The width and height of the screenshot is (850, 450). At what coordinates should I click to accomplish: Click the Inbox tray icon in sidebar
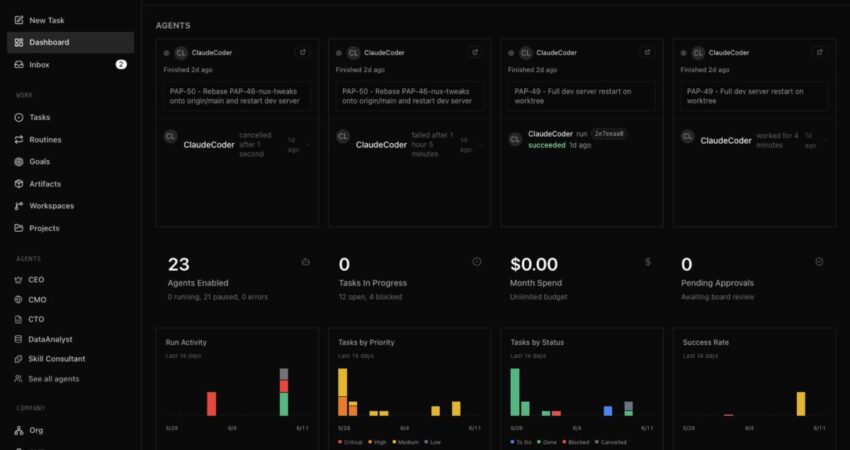(x=19, y=65)
